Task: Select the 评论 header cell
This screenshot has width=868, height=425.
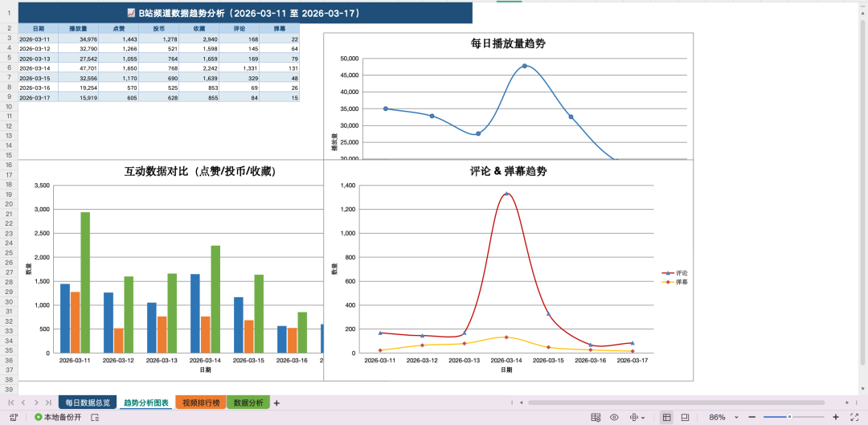Action: click(x=239, y=29)
